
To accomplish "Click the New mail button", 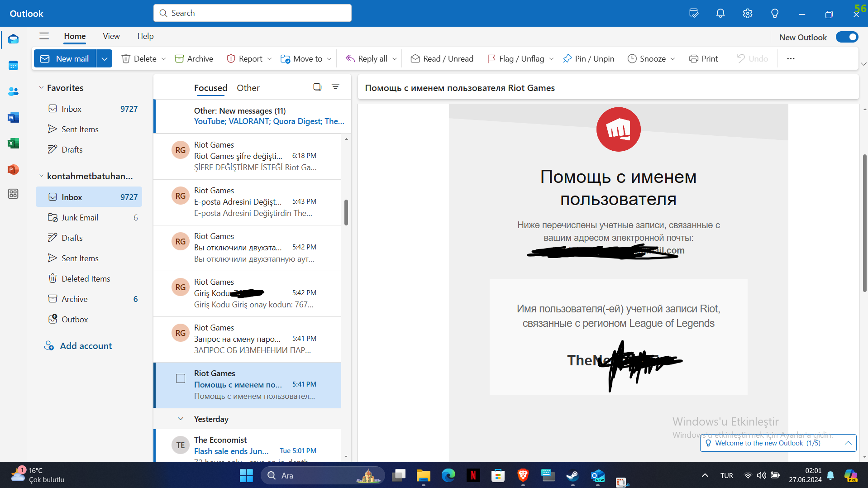I will [x=65, y=59].
